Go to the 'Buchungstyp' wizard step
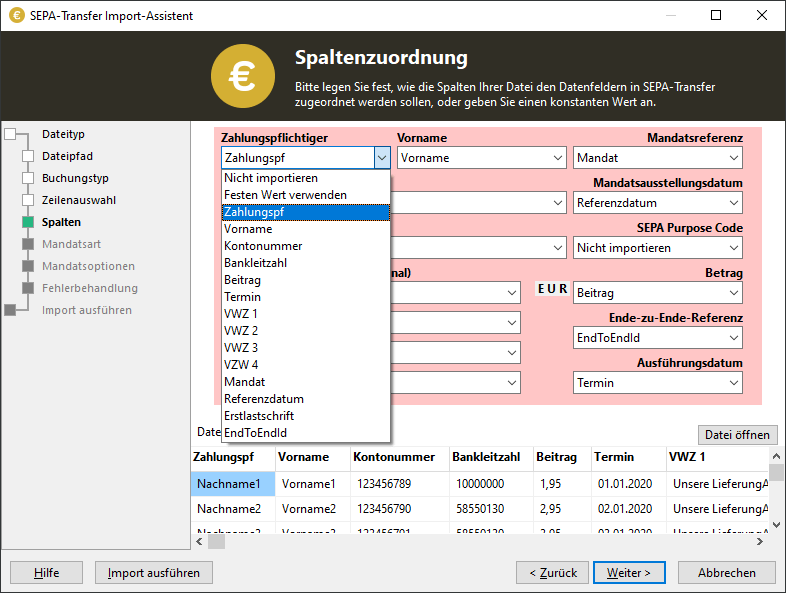The height and width of the screenshot is (593, 786). [75, 178]
